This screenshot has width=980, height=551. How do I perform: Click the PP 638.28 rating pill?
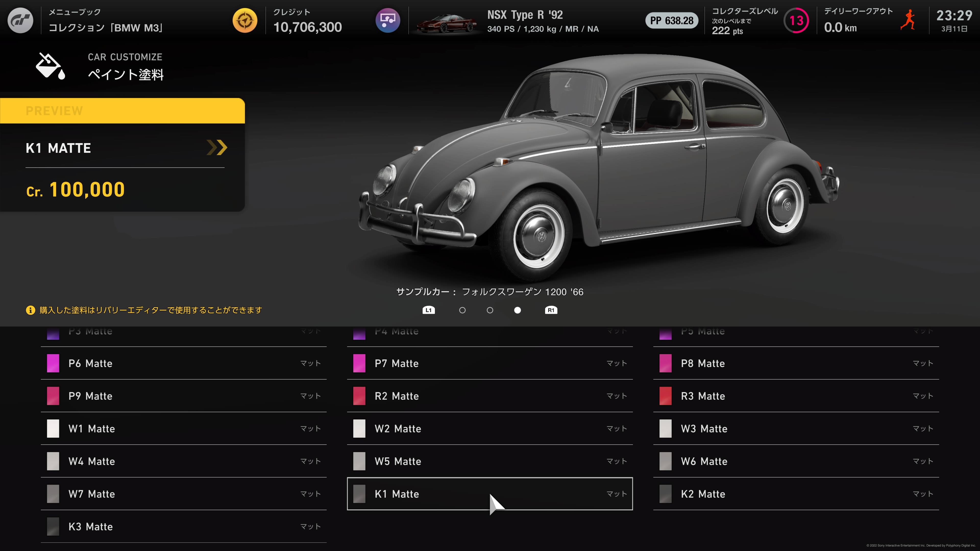click(671, 20)
